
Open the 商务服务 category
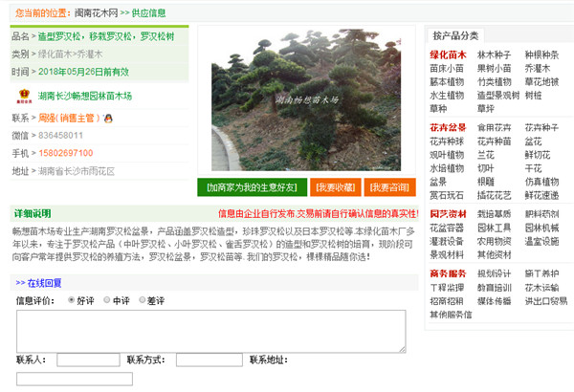tap(448, 273)
